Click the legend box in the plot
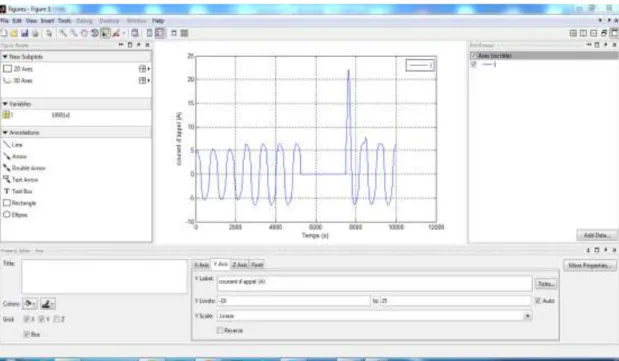Viewport: 619px width, 361px height. coord(420,65)
